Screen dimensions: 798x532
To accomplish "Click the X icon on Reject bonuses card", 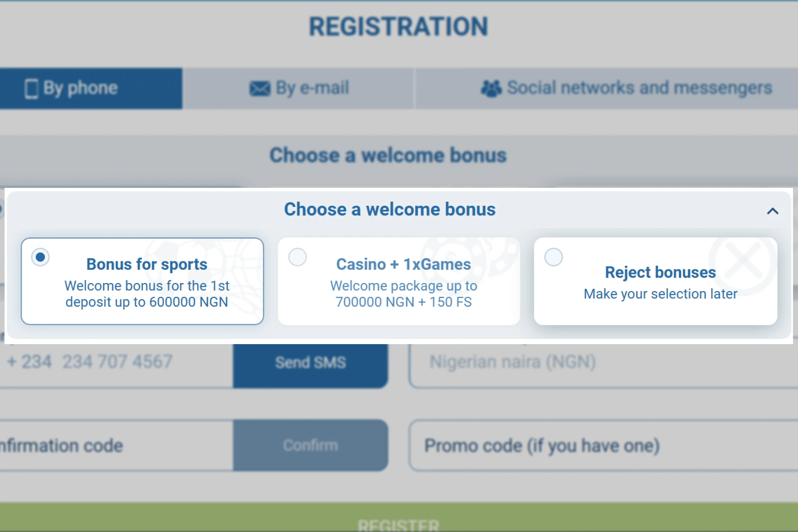I will (744, 261).
